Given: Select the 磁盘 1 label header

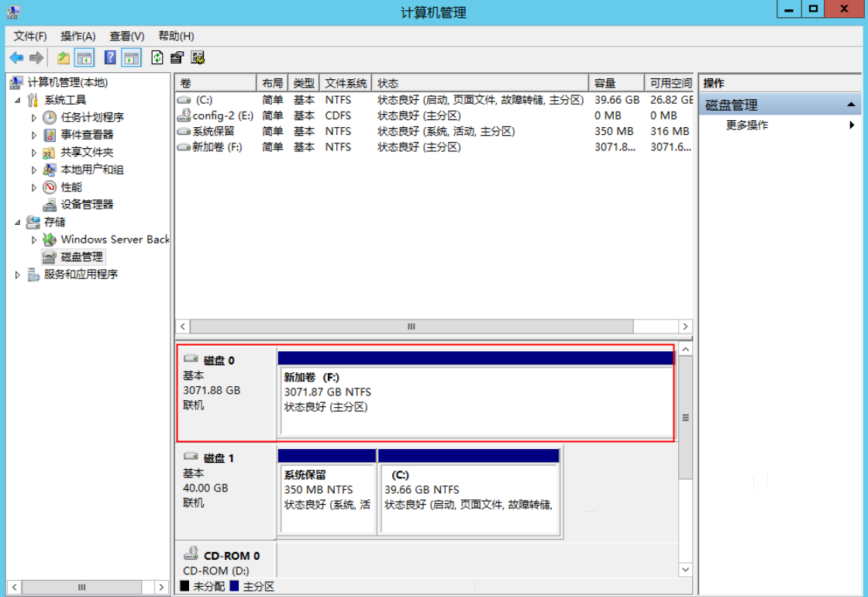Looking at the screenshot, I should [219, 458].
